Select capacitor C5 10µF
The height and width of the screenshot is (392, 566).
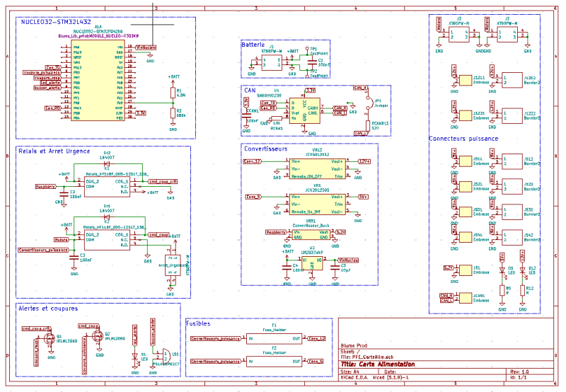[x=335, y=267]
